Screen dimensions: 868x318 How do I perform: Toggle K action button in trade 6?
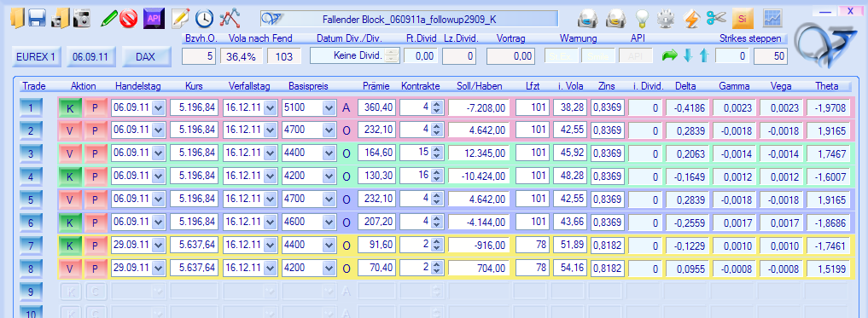pyautogui.click(x=70, y=223)
